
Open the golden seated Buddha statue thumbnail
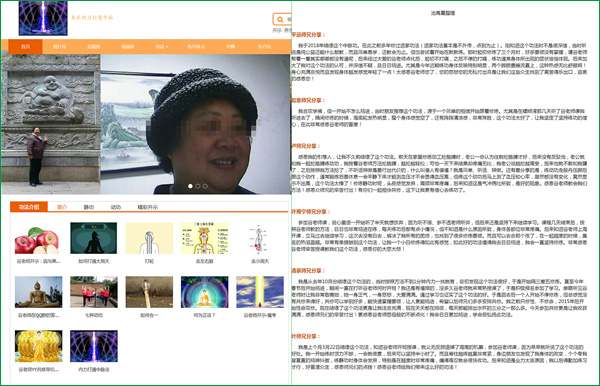click(38, 292)
